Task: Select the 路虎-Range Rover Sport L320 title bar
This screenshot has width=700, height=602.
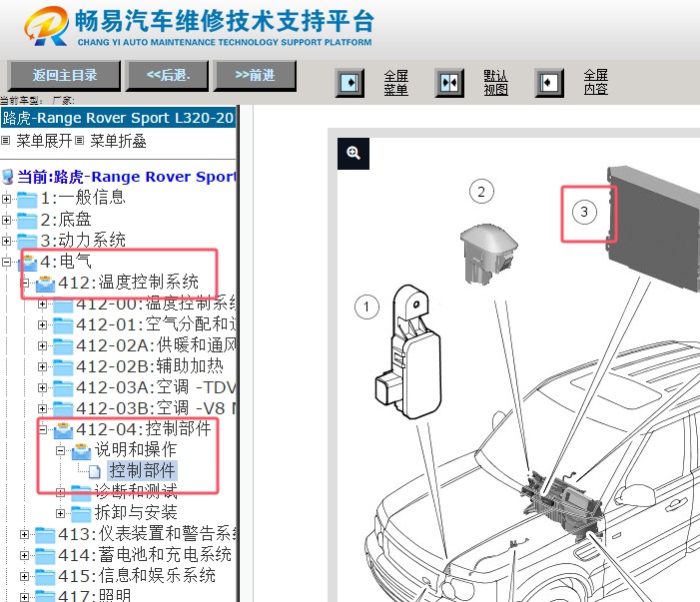Action: [118, 118]
